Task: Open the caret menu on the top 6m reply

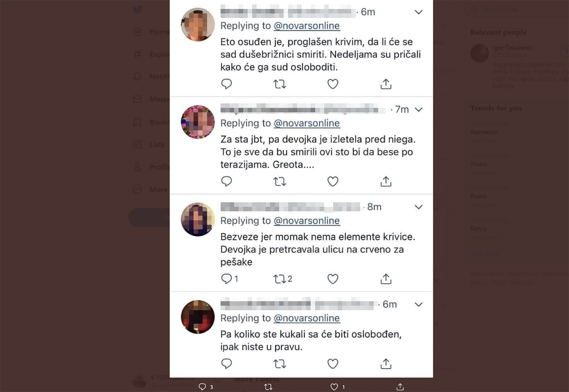Action: click(418, 12)
